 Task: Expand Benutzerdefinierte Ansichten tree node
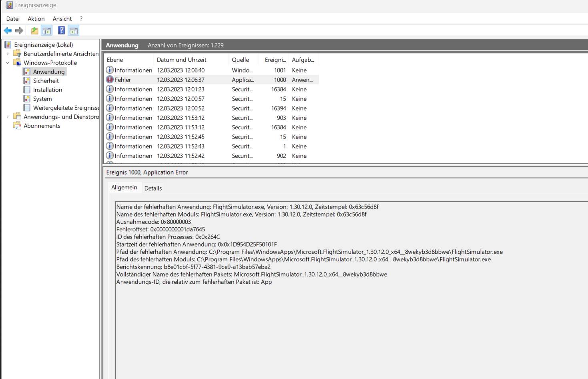tap(8, 54)
